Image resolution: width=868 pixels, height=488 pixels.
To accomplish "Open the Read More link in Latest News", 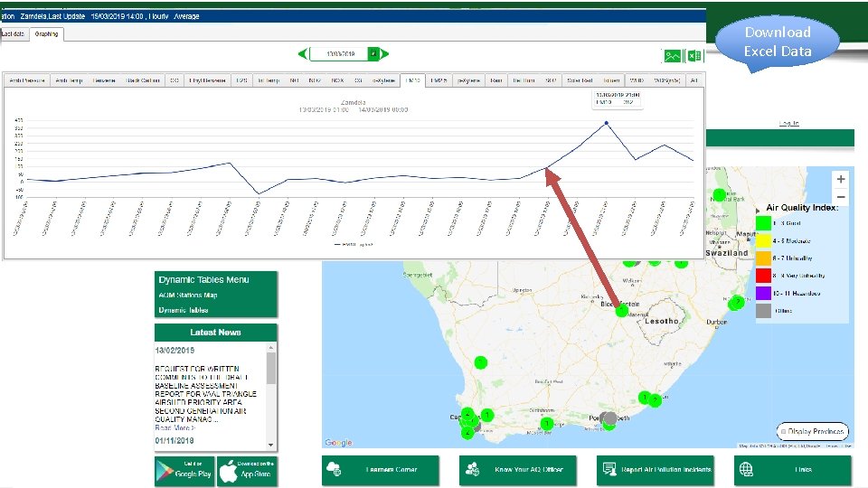I will [x=175, y=427].
